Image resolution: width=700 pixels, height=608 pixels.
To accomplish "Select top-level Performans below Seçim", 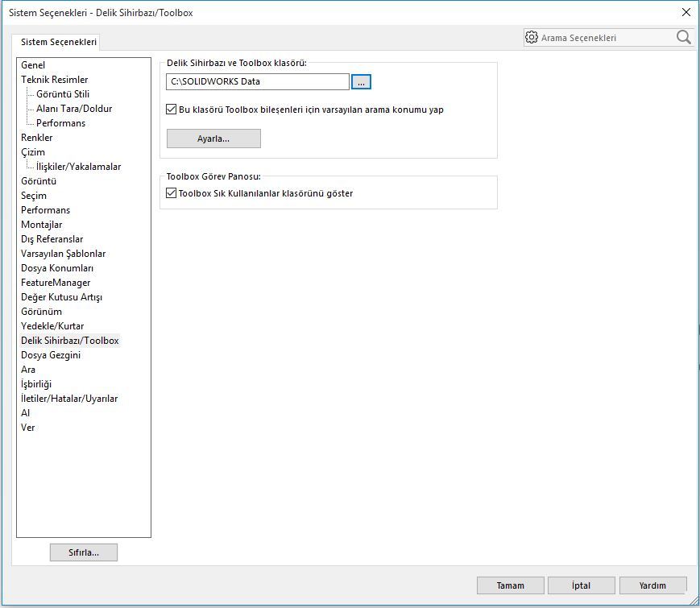I will click(x=46, y=210).
